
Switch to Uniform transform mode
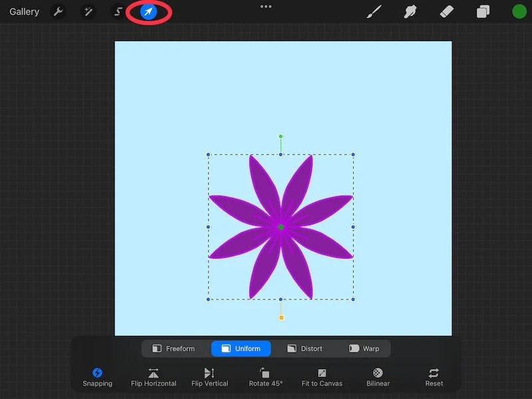pyautogui.click(x=241, y=348)
